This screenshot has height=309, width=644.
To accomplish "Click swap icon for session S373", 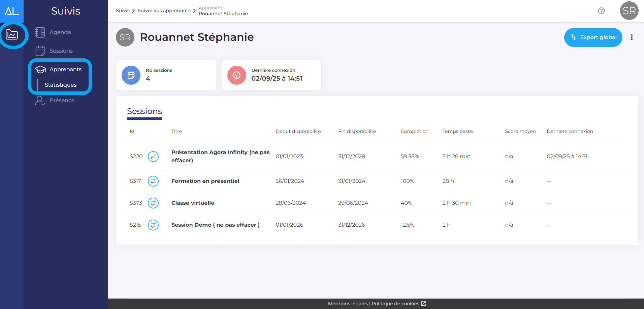I will [x=153, y=203].
